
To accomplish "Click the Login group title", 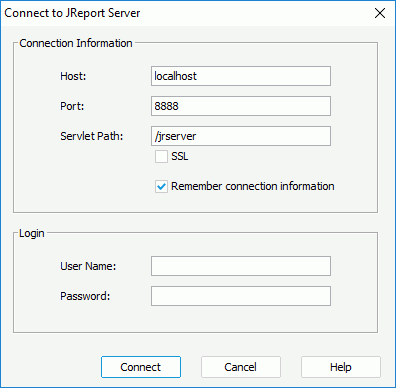I will click(32, 233).
